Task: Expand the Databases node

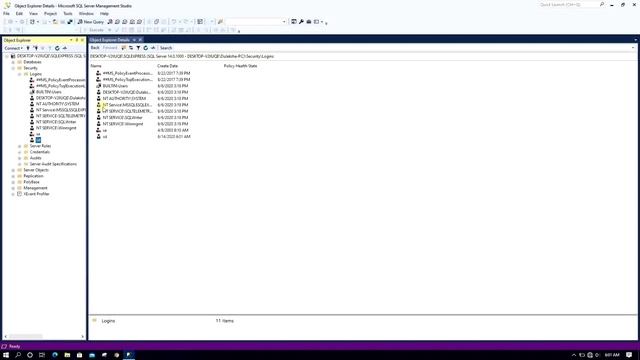Action: pos(13,62)
